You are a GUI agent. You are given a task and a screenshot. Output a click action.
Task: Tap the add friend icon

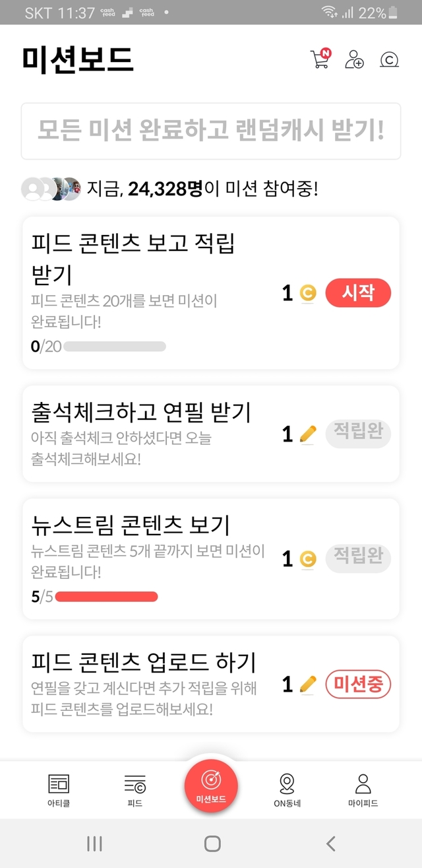[x=354, y=59]
